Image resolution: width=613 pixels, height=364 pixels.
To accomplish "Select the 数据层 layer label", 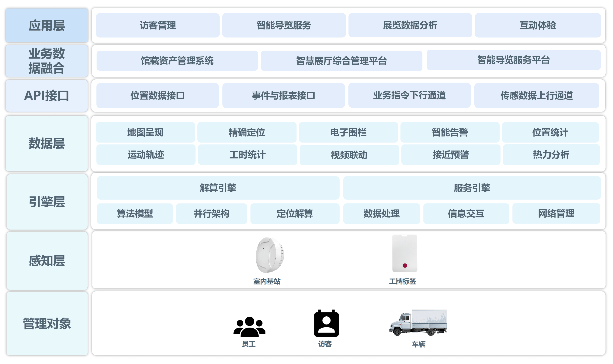I will 47,143.
